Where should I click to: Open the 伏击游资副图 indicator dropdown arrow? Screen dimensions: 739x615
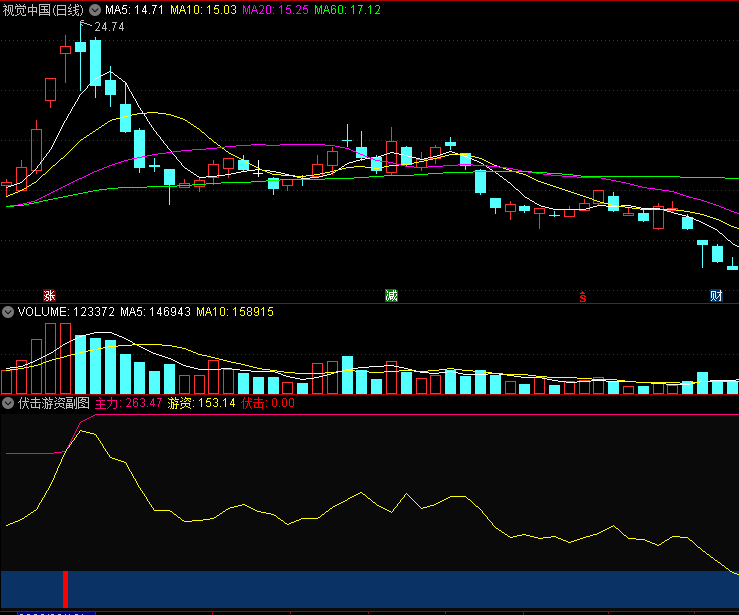8,403
